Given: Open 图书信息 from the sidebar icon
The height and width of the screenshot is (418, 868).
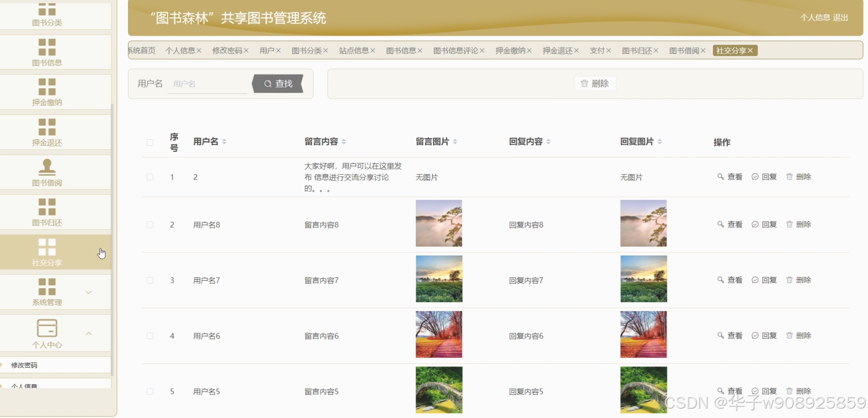Looking at the screenshot, I should pos(47,47).
